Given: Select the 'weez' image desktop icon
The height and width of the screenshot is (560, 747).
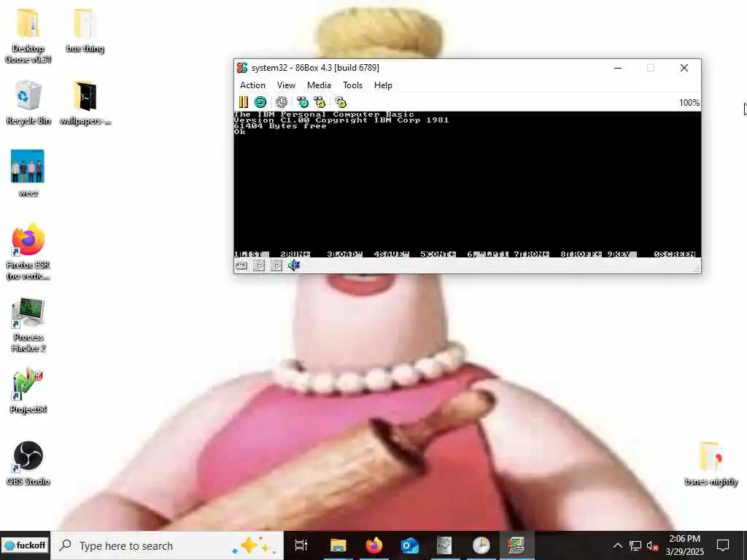Looking at the screenshot, I should (28, 174).
